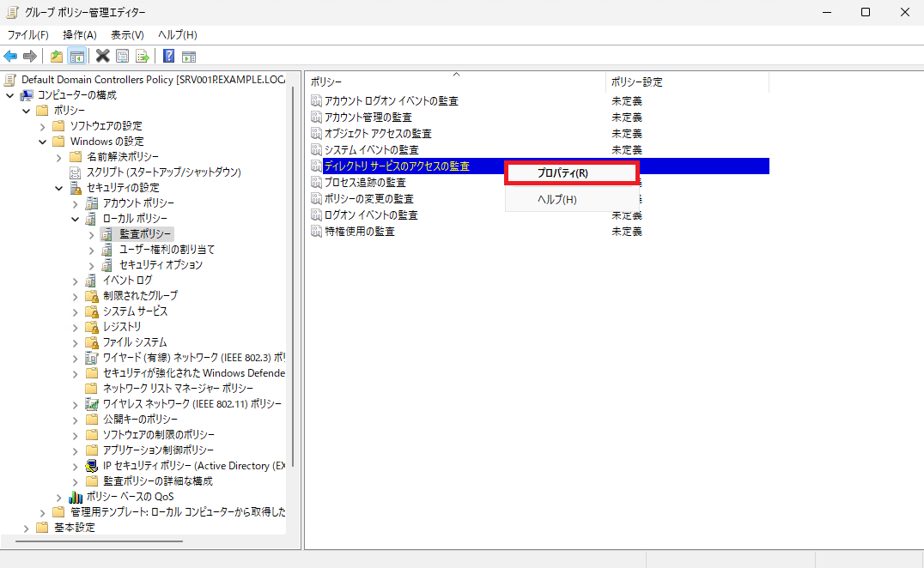Toggle the Show/Hide console tree icon
924x568 pixels.
tap(76, 56)
